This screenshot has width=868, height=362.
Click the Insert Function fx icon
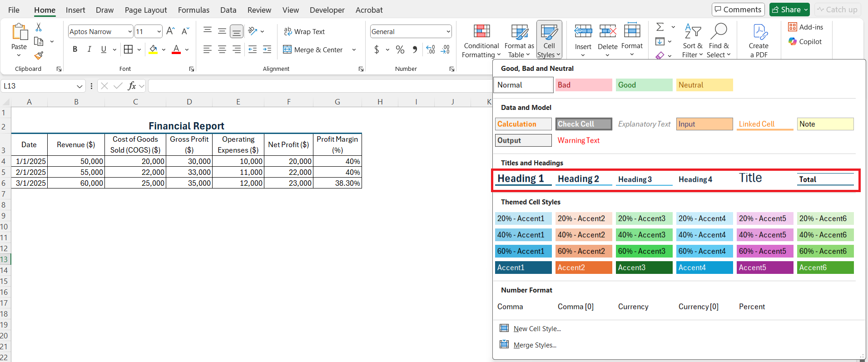132,86
